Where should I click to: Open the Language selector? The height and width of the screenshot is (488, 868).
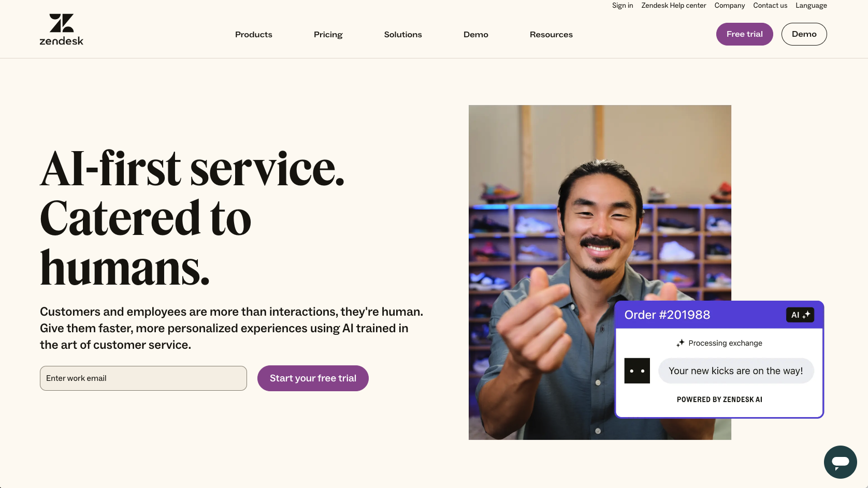click(x=811, y=6)
